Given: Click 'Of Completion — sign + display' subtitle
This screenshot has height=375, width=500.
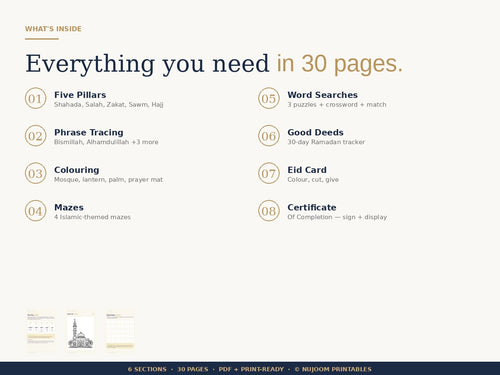Looking at the screenshot, I should pos(337,217).
